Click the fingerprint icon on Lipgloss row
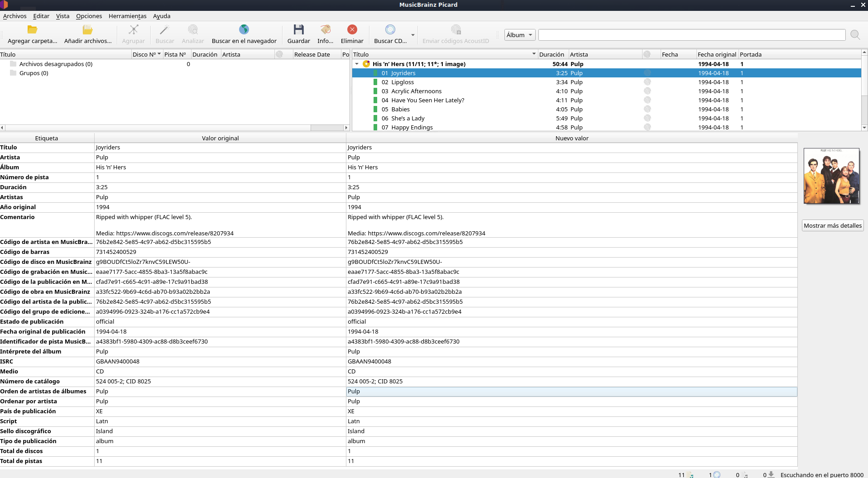This screenshot has height=478, width=868. coord(647,82)
